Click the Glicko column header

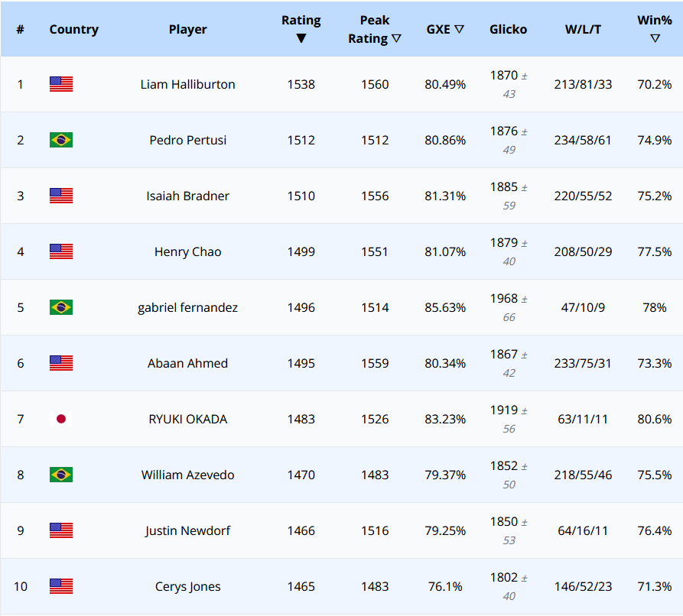pos(508,29)
